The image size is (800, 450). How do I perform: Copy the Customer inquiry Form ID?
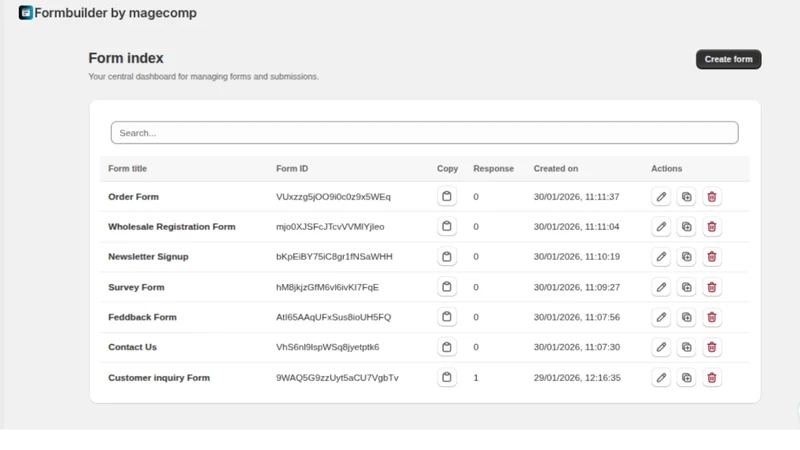pyautogui.click(x=446, y=378)
